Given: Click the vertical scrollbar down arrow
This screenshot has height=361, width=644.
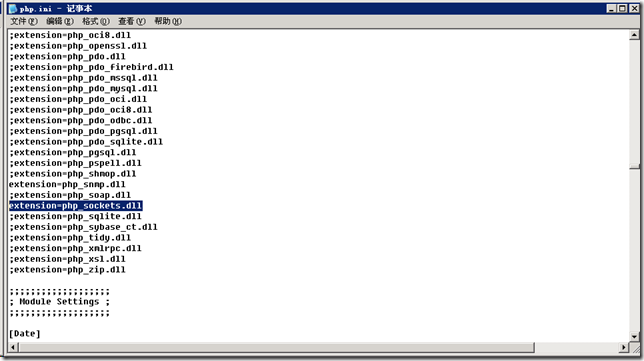Looking at the screenshot, I should tap(634, 336).
